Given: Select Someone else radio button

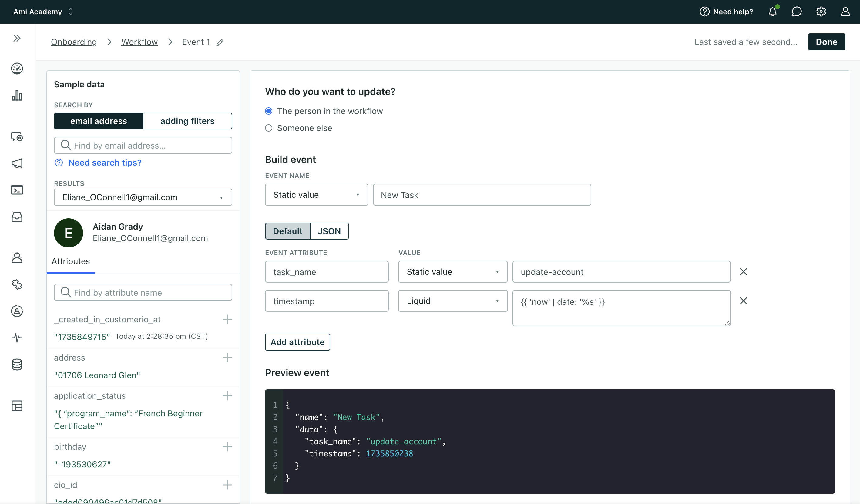Looking at the screenshot, I should 269,128.
